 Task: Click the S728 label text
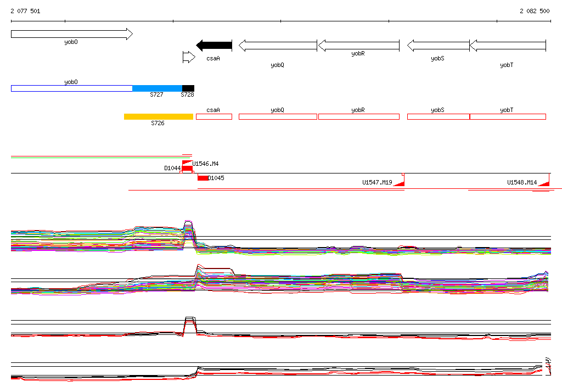tap(188, 94)
